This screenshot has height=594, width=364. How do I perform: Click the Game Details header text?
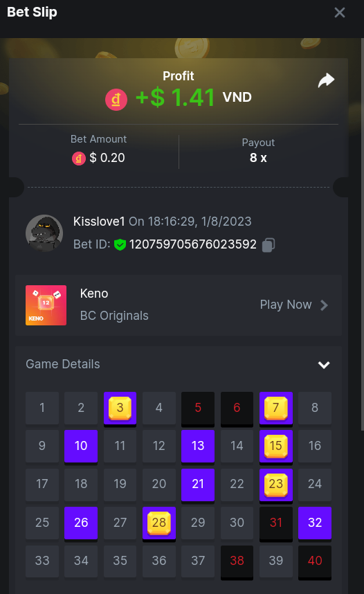click(x=63, y=364)
